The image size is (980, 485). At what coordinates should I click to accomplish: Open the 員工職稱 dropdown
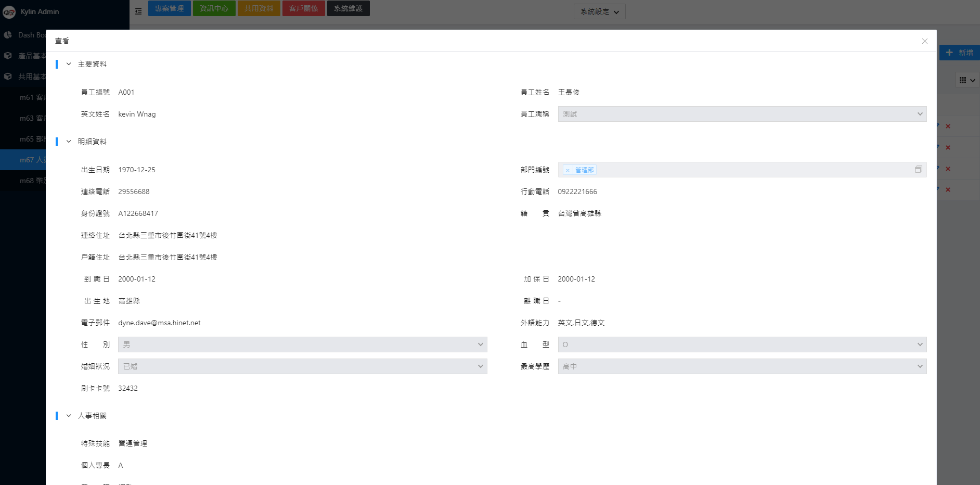(742, 114)
